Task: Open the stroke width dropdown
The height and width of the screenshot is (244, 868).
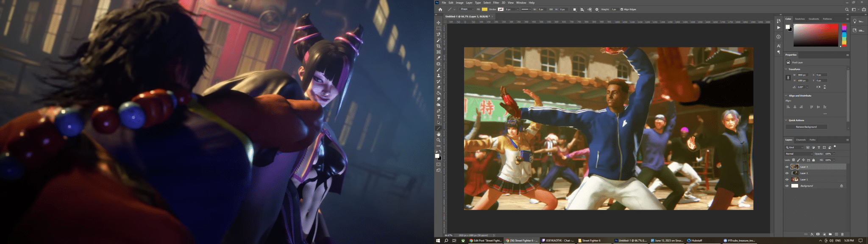Action: (x=517, y=9)
